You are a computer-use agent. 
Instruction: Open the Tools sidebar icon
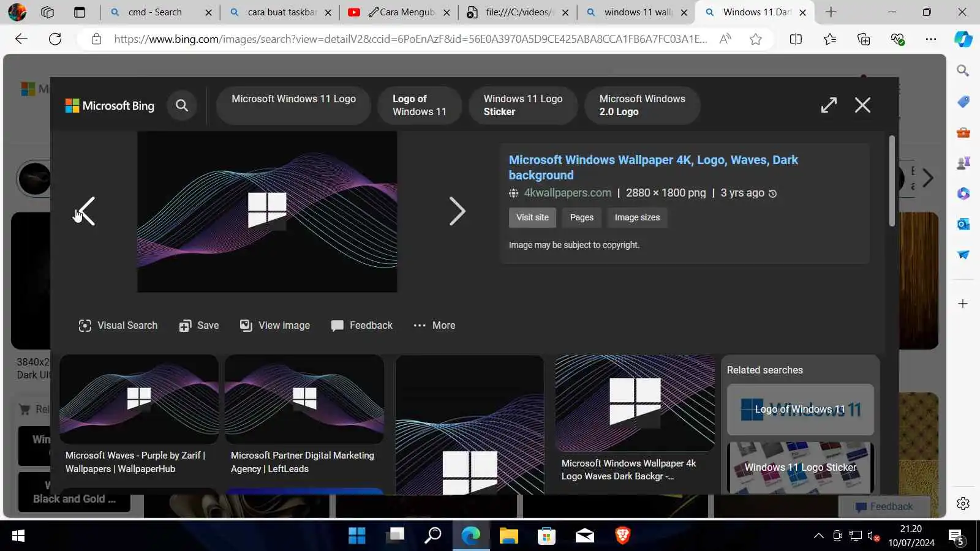(x=963, y=132)
